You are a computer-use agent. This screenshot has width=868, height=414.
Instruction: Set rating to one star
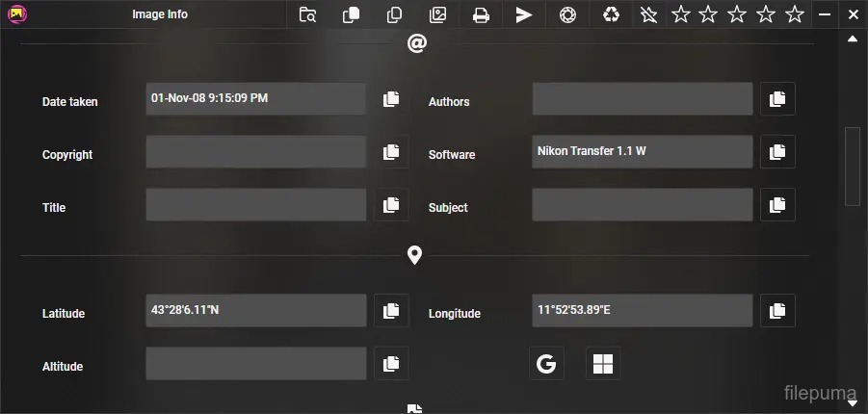coord(680,14)
